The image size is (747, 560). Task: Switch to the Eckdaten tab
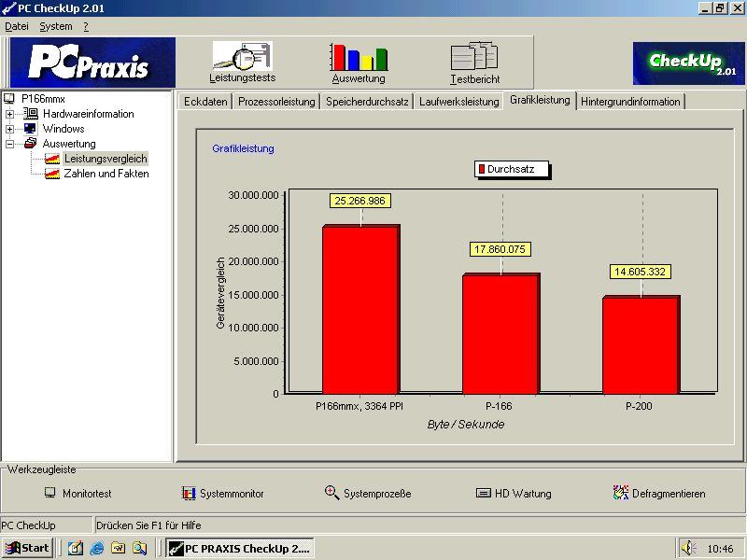click(x=205, y=102)
